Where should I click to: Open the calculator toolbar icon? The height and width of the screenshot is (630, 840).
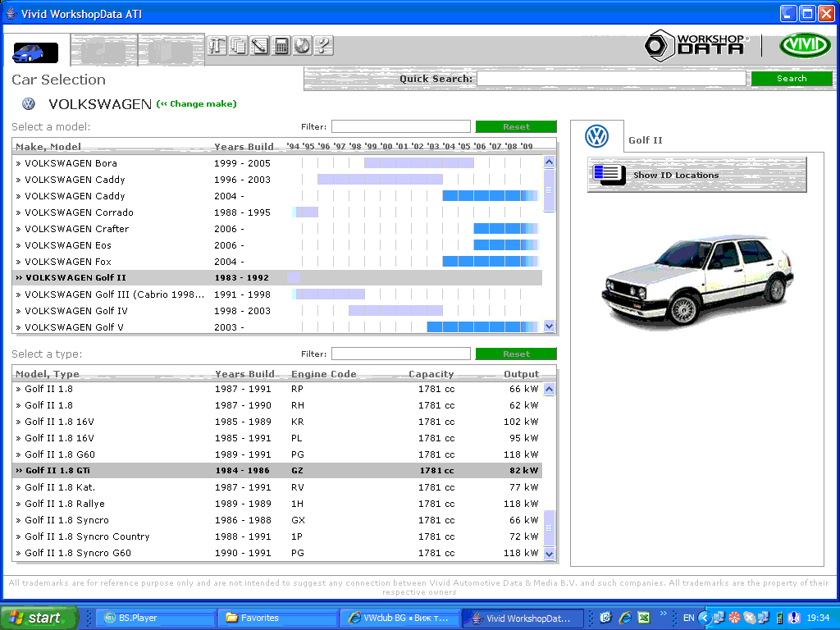[x=281, y=46]
